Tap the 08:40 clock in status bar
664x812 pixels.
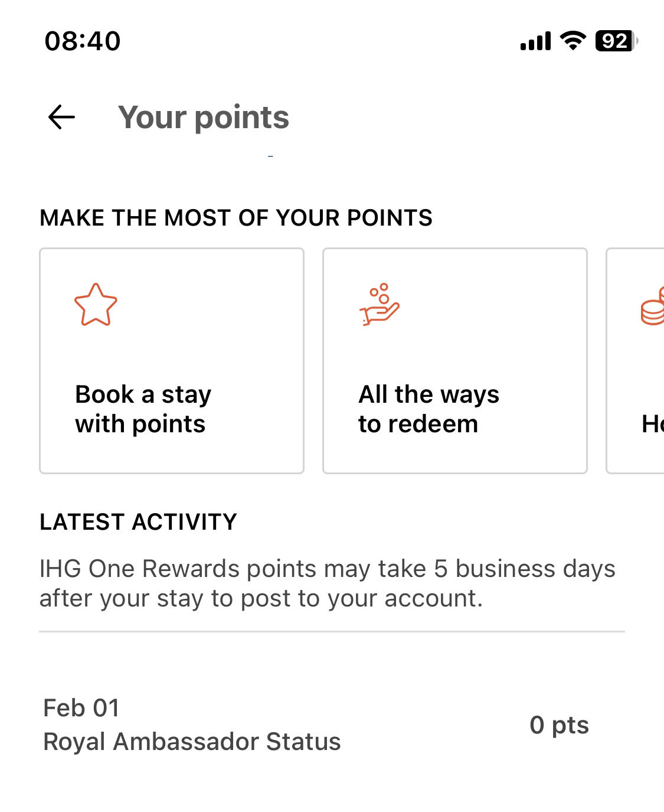point(83,41)
